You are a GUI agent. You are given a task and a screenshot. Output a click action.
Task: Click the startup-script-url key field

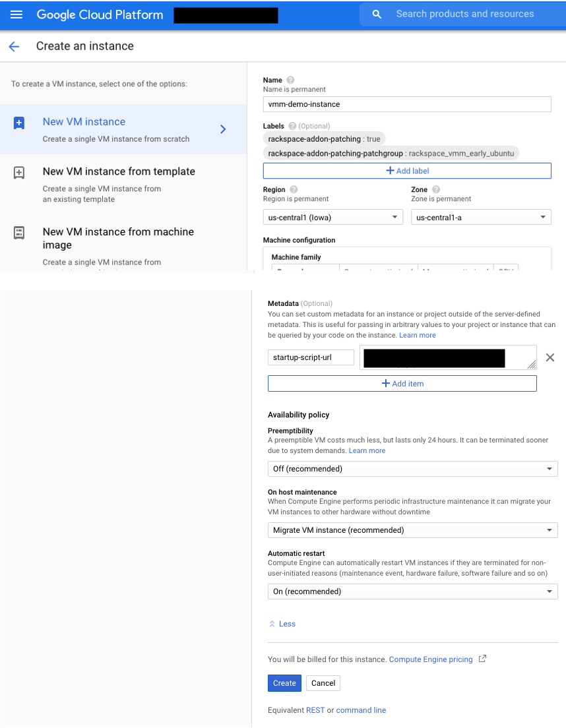(311, 356)
